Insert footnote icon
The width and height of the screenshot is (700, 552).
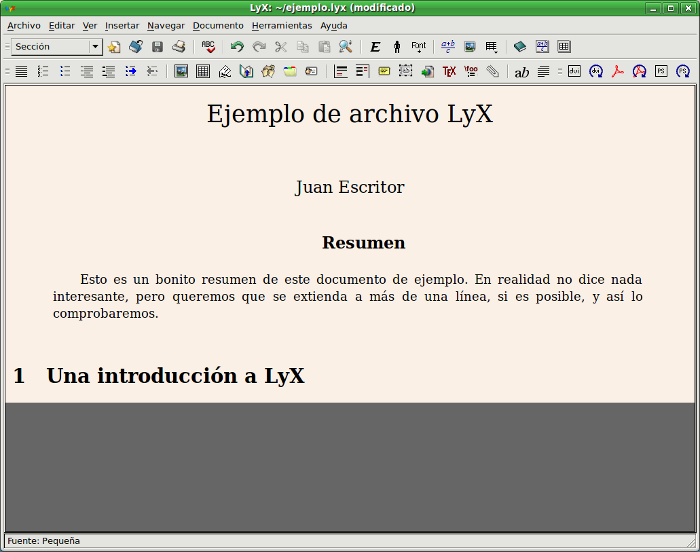341,71
